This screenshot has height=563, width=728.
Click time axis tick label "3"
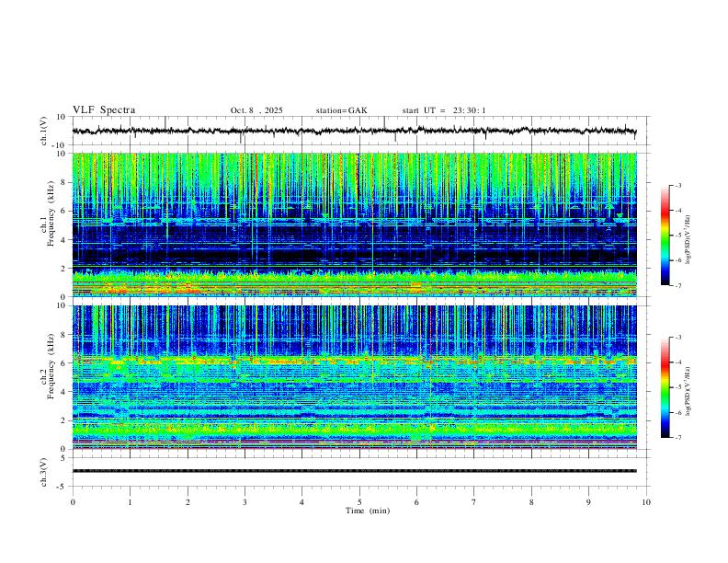pyautogui.click(x=245, y=502)
